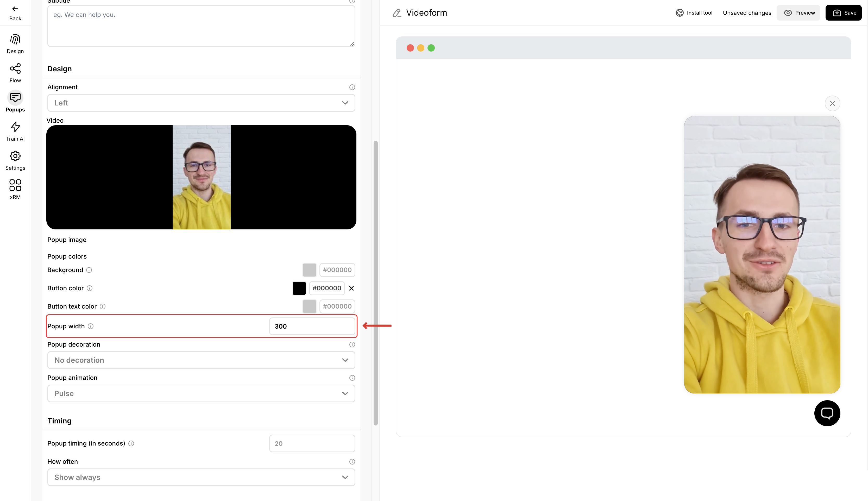Click the Subtitle text area
Viewport: 868px width, 501px height.
point(201,26)
